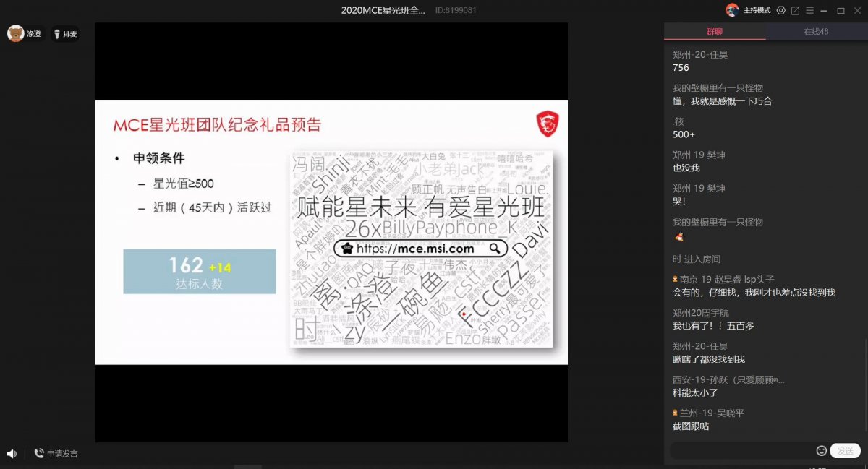Click the 500+ chat message

click(x=684, y=134)
